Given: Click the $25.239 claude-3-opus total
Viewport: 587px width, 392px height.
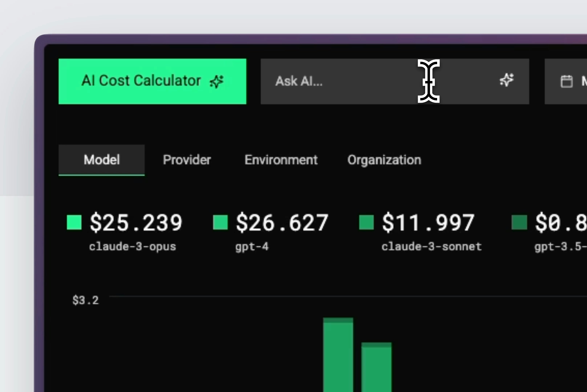Looking at the screenshot, I should coord(136,222).
